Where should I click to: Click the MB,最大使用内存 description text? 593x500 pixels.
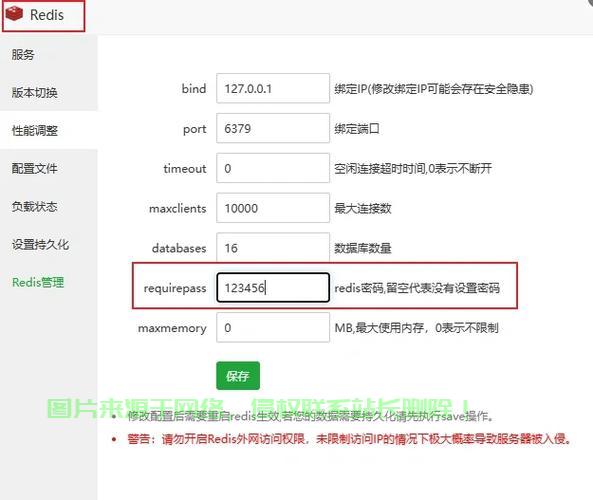click(x=416, y=328)
